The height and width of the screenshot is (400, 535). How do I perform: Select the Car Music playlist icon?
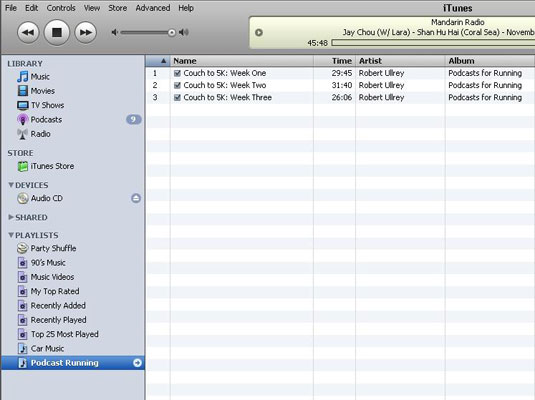click(x=22, y=349)
